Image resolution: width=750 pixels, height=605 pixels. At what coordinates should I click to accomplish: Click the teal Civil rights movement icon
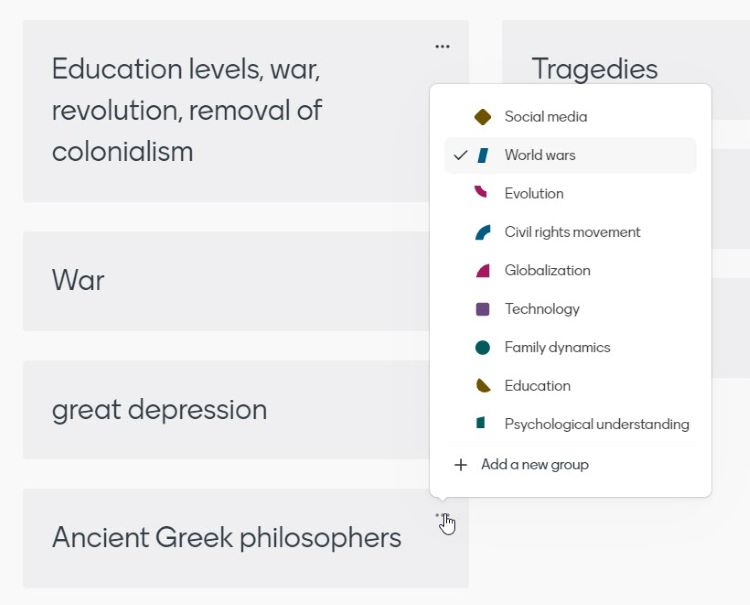pyautogui.click(x=483, y=232)
